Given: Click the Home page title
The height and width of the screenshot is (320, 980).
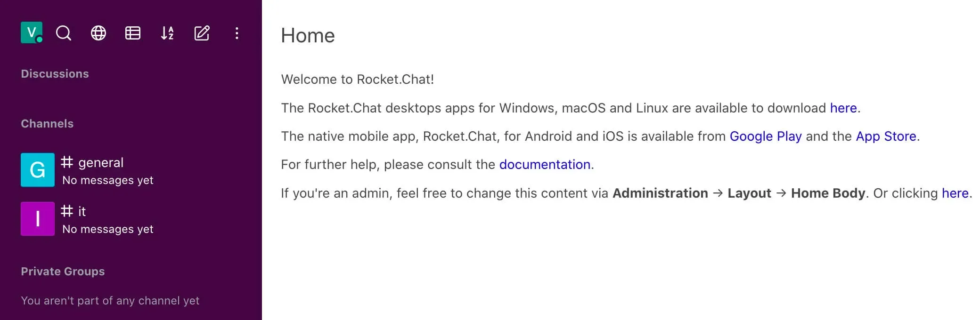Looking at the screenshot, I should [x=308, y=35].
